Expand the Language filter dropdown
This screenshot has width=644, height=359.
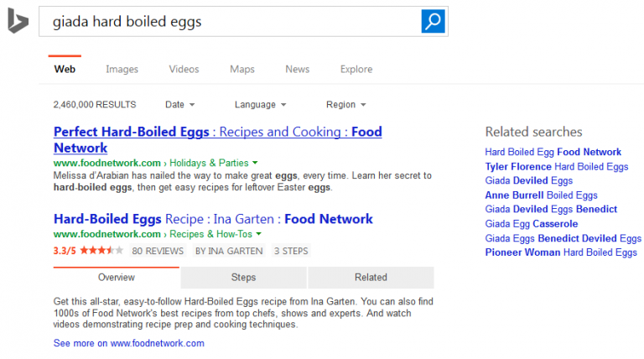click(x=260, y=105)
